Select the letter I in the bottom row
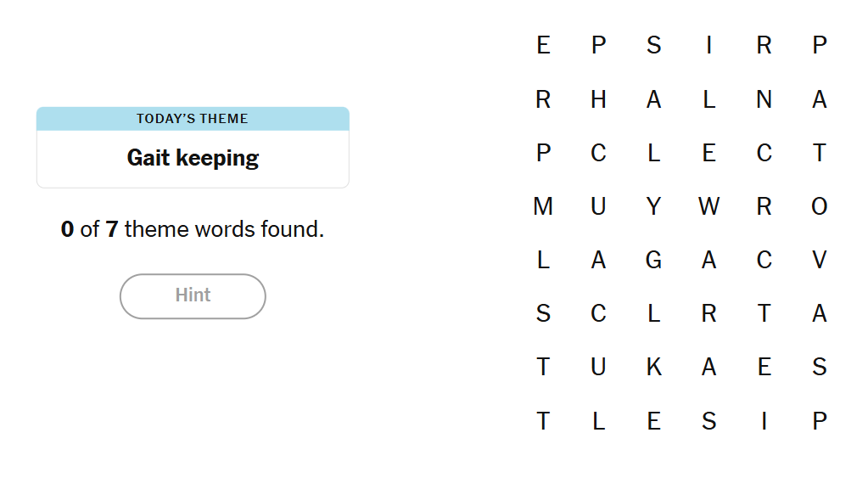 coord(764,421)
